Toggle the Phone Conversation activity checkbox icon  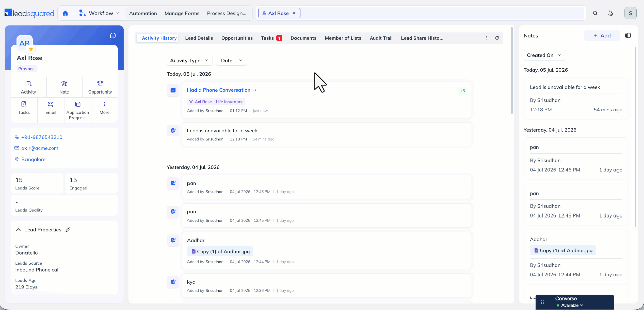[173, 90]
